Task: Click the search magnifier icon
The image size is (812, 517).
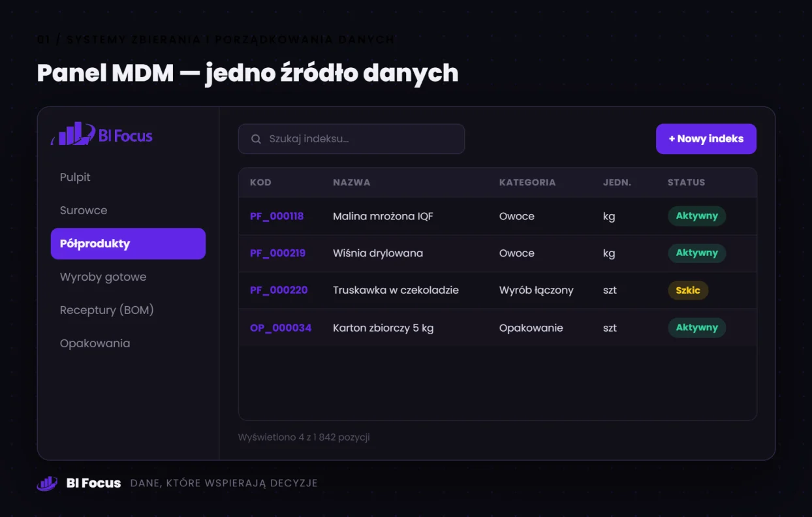Action: (256, 139)
